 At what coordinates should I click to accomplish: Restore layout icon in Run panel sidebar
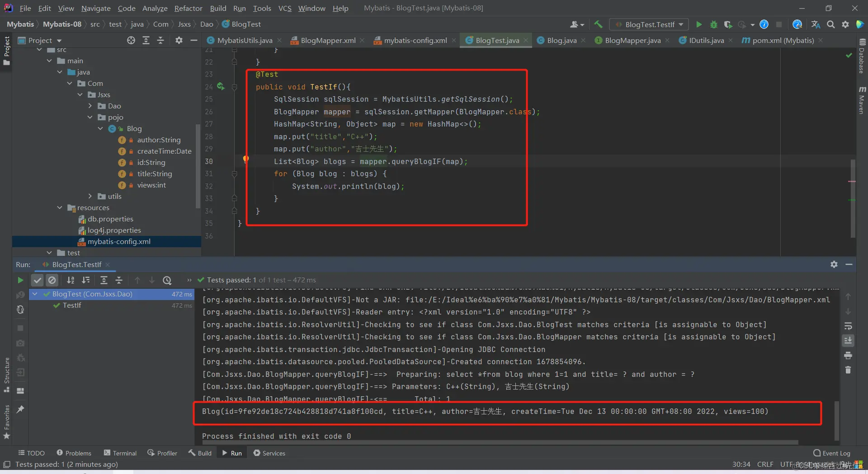pos(20,391)
